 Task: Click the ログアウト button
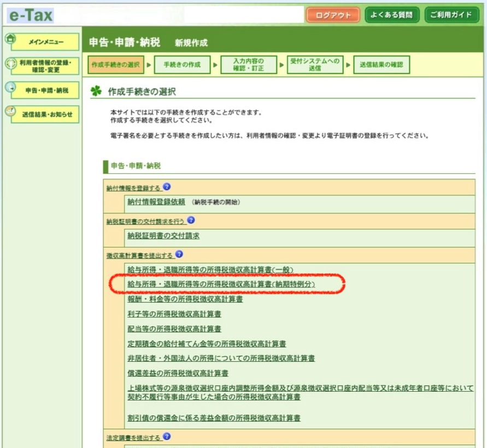333,15
